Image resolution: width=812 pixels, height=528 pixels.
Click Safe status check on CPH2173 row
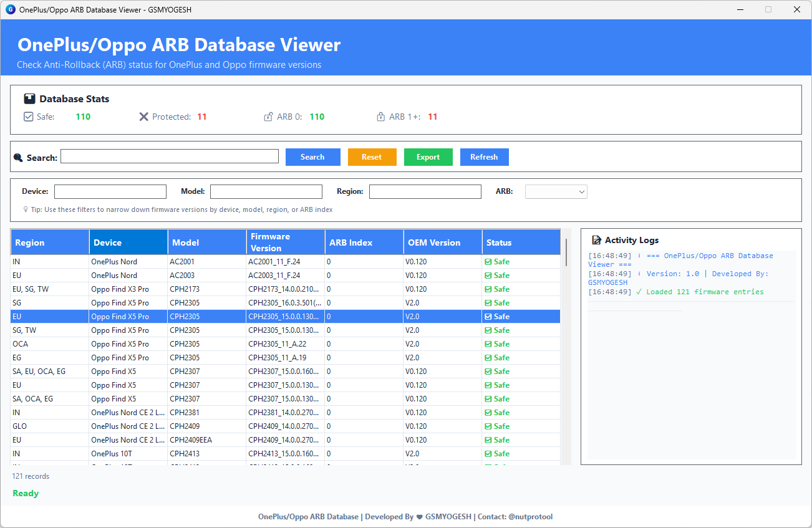pos(488,289)
